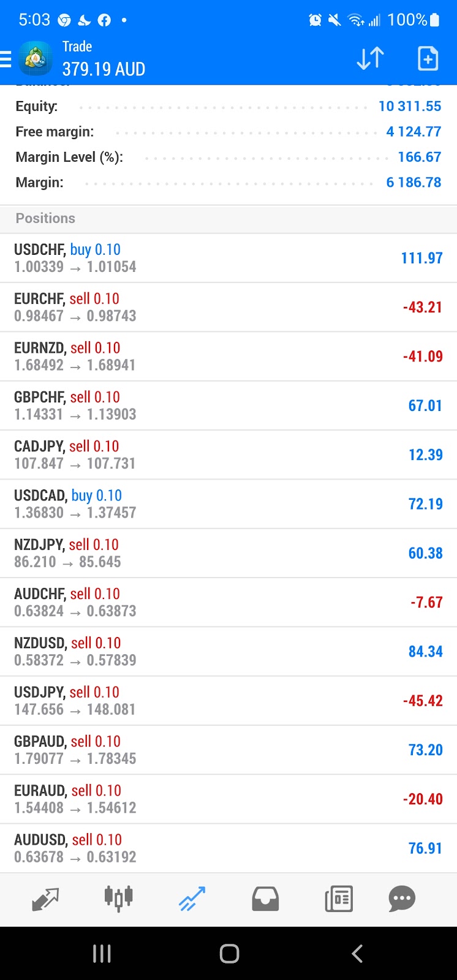Open the Chat speech bubble icon

click(402, 899)
